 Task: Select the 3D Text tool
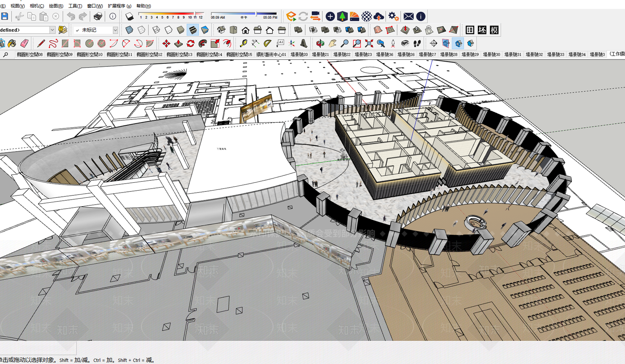tap(304, 43)
